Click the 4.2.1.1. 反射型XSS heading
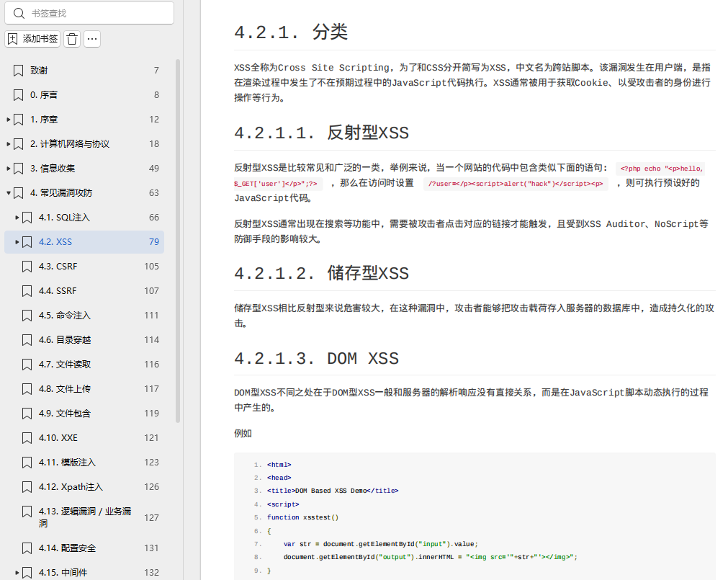This screenshot has height=580, width=728. [x=321, y=133]
